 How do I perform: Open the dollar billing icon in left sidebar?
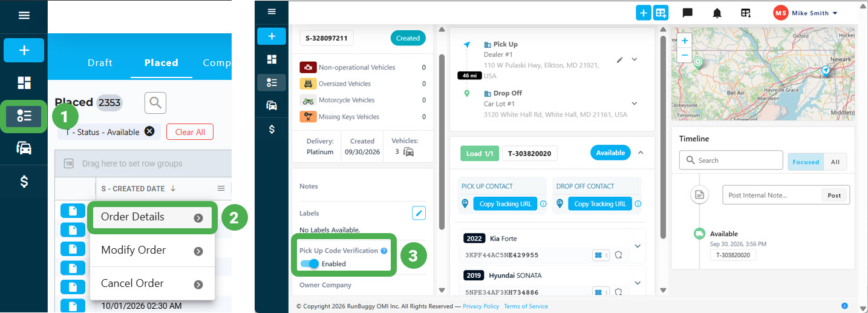(x=24, y=181)
